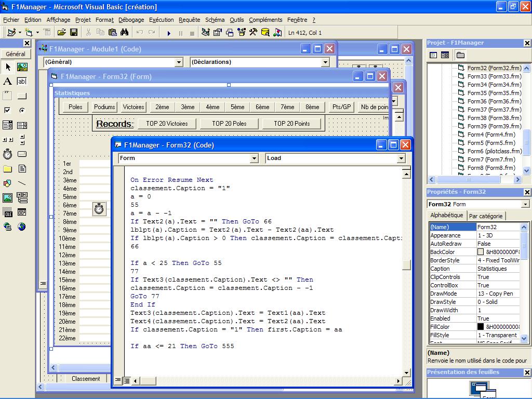
Task: Choose the CheckBox control tool
Action: coord(7,110)
